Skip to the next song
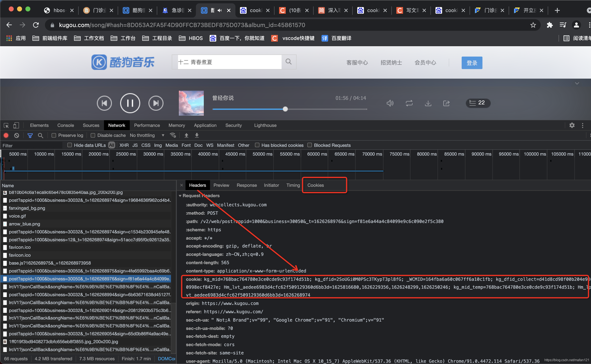 156,103
